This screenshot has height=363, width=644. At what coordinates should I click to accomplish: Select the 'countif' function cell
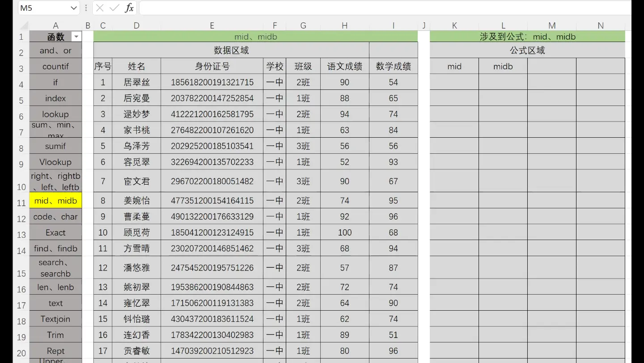(55, 66)
